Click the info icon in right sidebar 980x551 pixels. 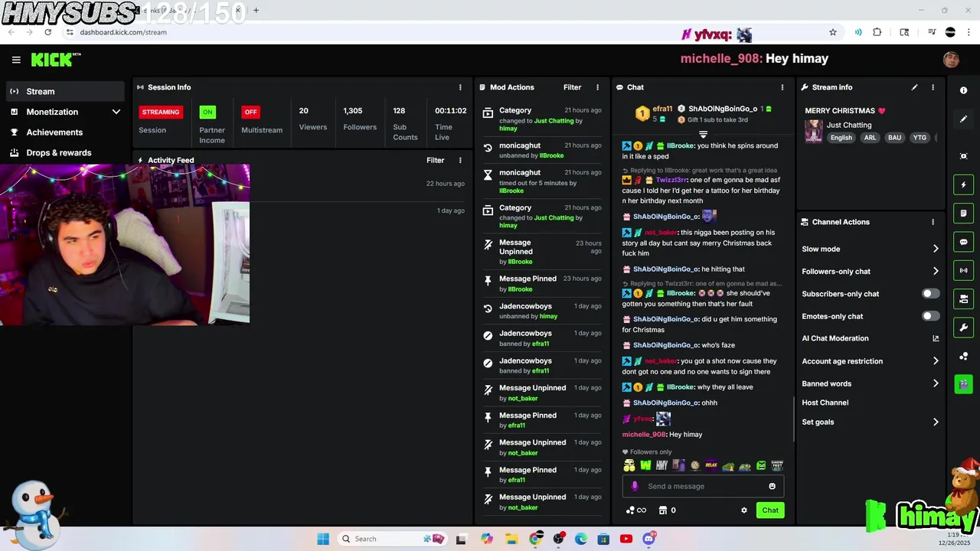click(963, 90)
